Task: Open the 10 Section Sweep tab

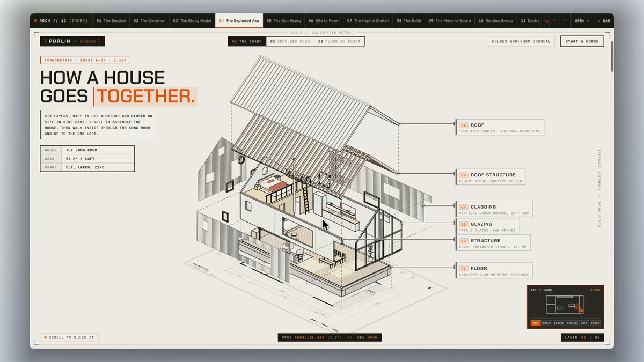Action: tap(496, 21)
